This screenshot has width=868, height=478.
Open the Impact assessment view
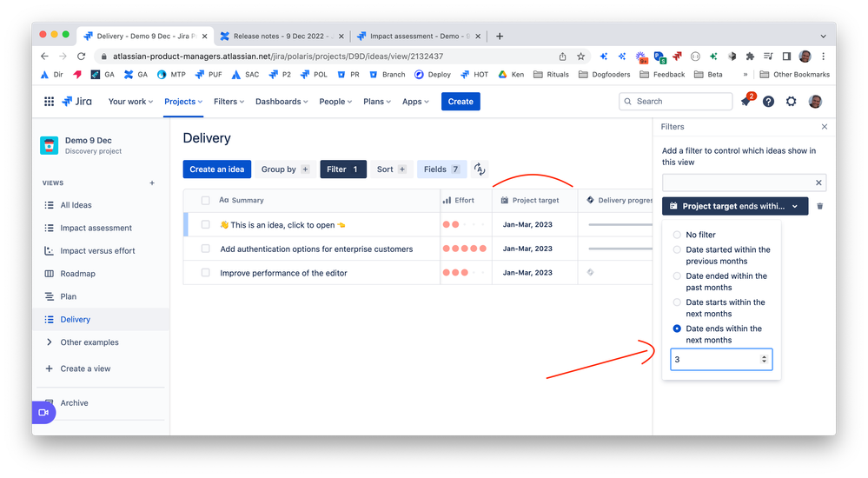pyautogui.click(x=96, y=228)
